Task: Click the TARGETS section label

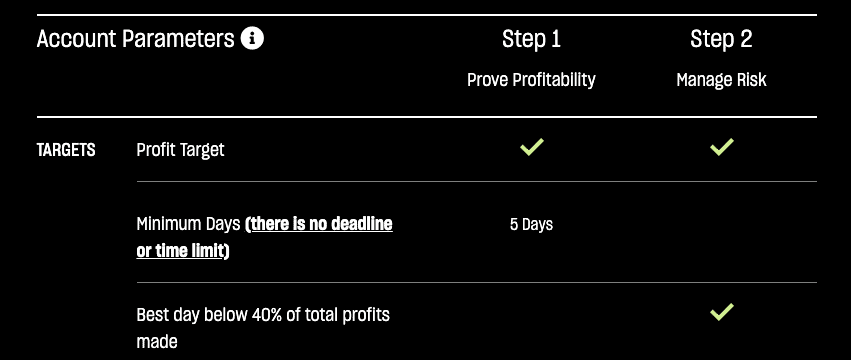Action: pos(66,150)
